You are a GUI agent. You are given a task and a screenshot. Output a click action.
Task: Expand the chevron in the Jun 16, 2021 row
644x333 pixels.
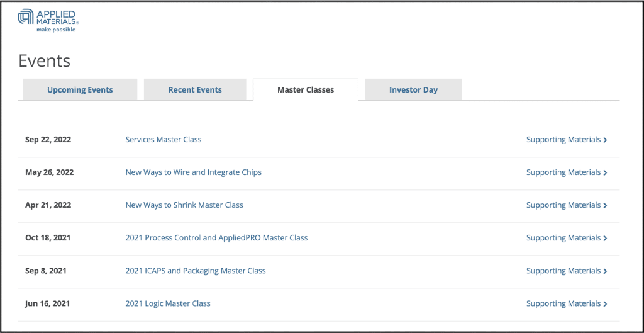pos(605,304)
